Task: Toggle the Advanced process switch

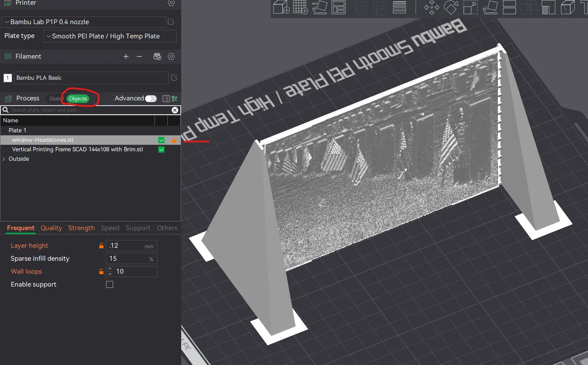Action: point(151,98)
